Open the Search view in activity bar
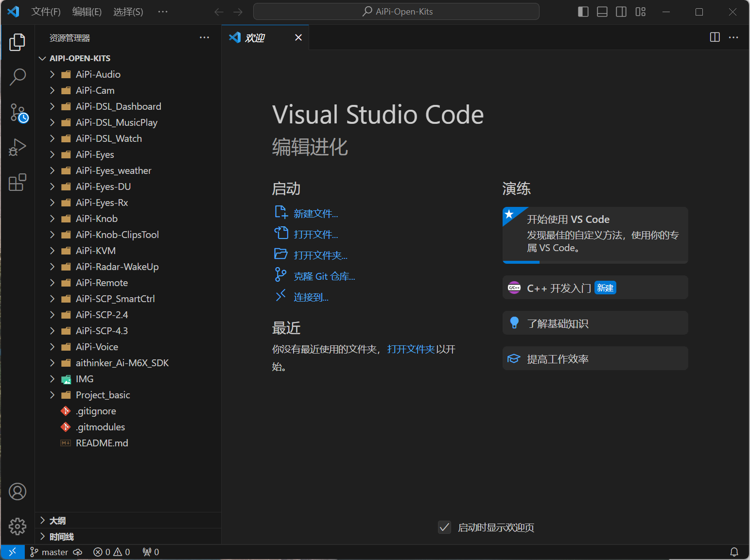Viewport: 750px width, 560px height. pos(17,77)
